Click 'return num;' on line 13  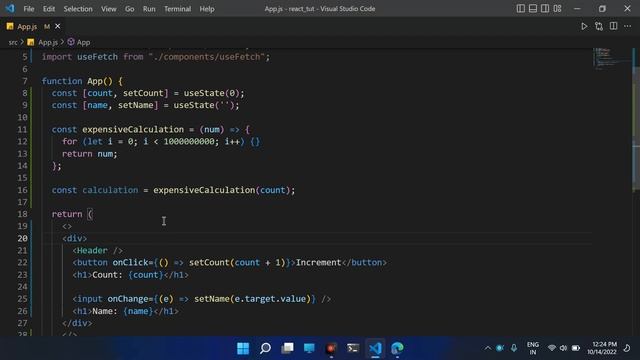tap(89, 154)
